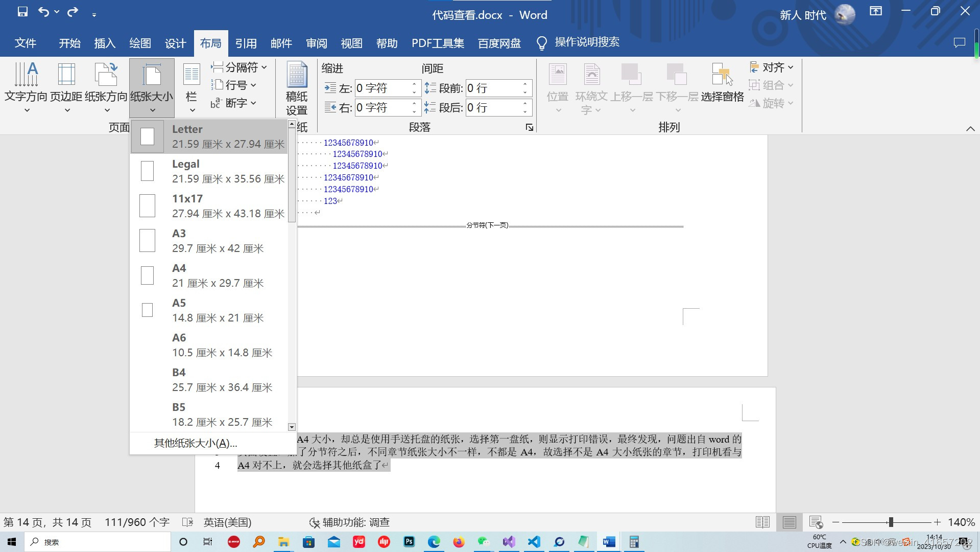Open the Customize Quick Access Toolbar dropdown
Image resolution: width=980 pixels, height=552 pixels.
(x=94, y=15)
